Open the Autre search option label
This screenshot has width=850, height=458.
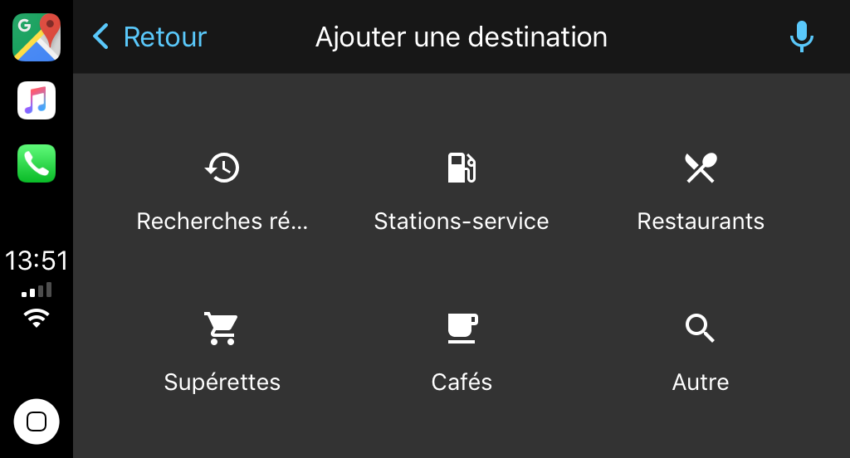click(700, 382)
